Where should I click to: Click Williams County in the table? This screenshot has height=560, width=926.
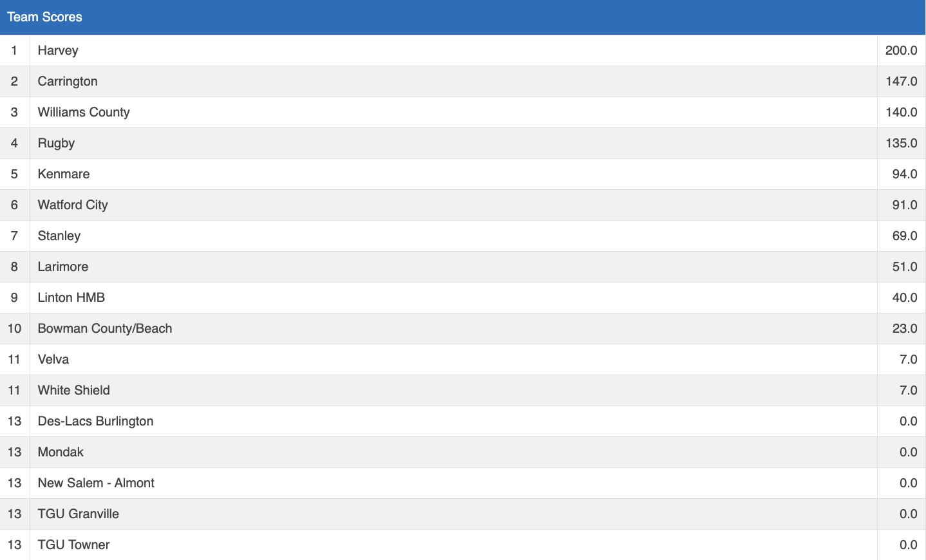click(84, 112)
